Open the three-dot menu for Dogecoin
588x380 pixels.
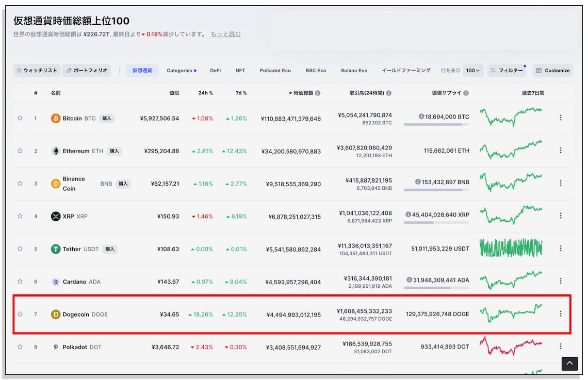561,313
